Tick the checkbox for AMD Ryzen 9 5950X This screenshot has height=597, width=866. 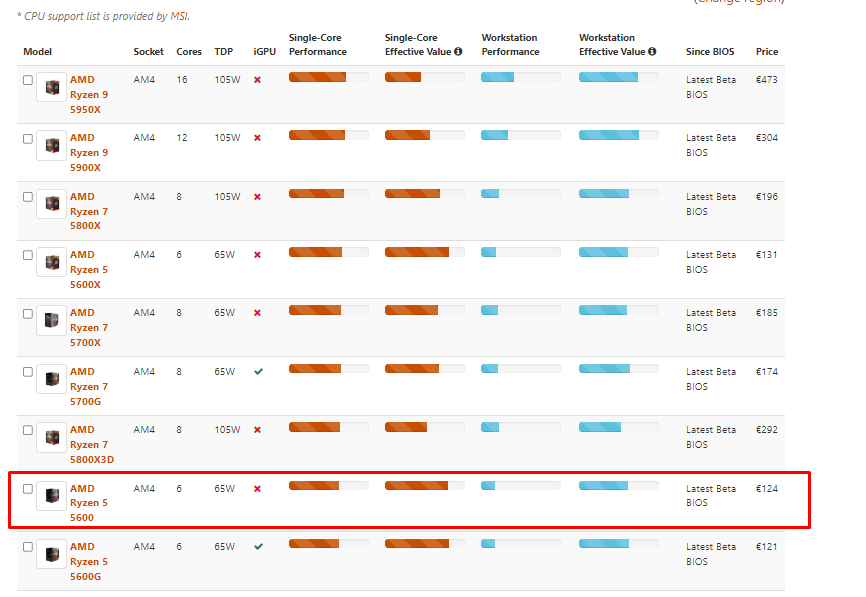coord(28,80)
